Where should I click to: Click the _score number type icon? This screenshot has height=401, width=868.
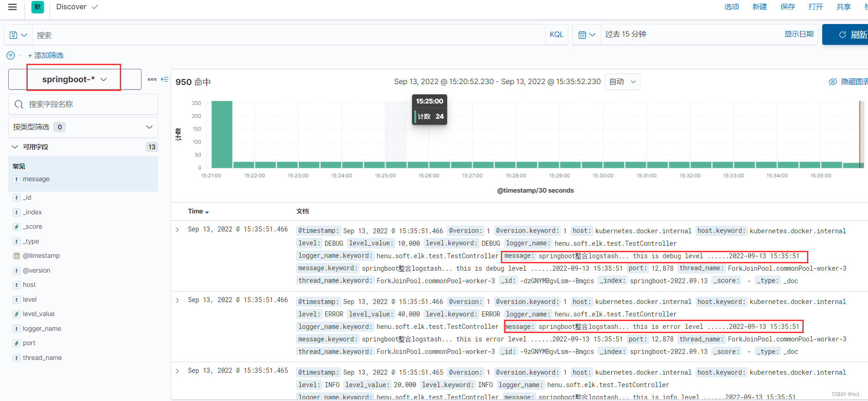click(17, 227)
